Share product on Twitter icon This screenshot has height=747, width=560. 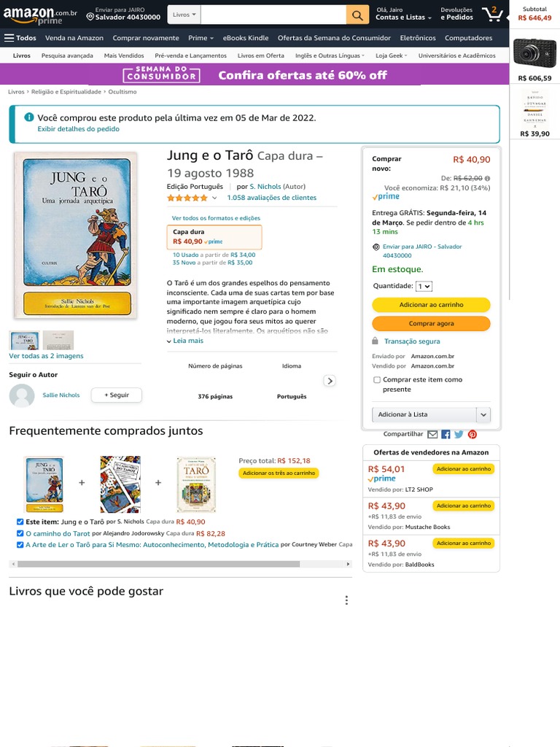pos(459,434)
